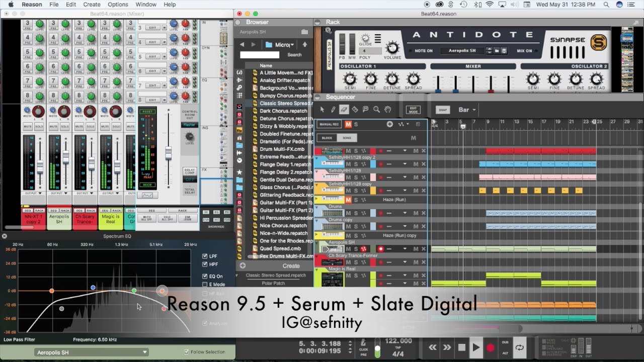
Task: Toggle the EDIT MODE button
Action: tap(413, 110)
